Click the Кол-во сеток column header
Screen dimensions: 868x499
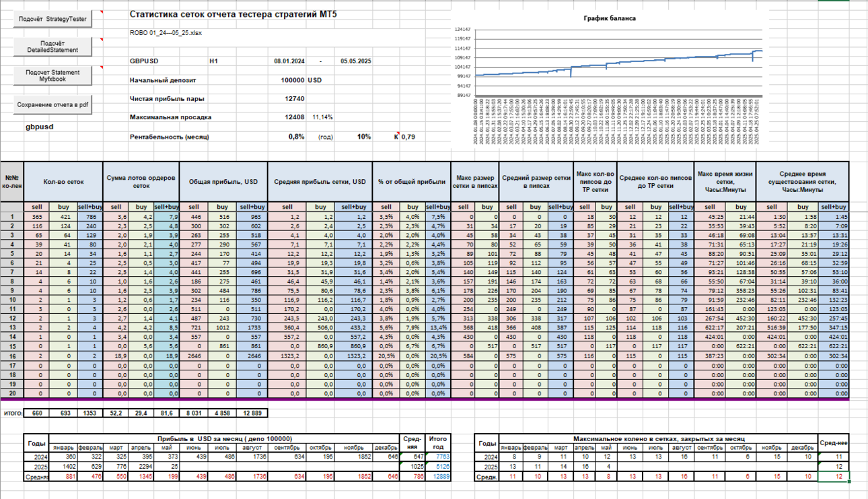pos(63,181)
